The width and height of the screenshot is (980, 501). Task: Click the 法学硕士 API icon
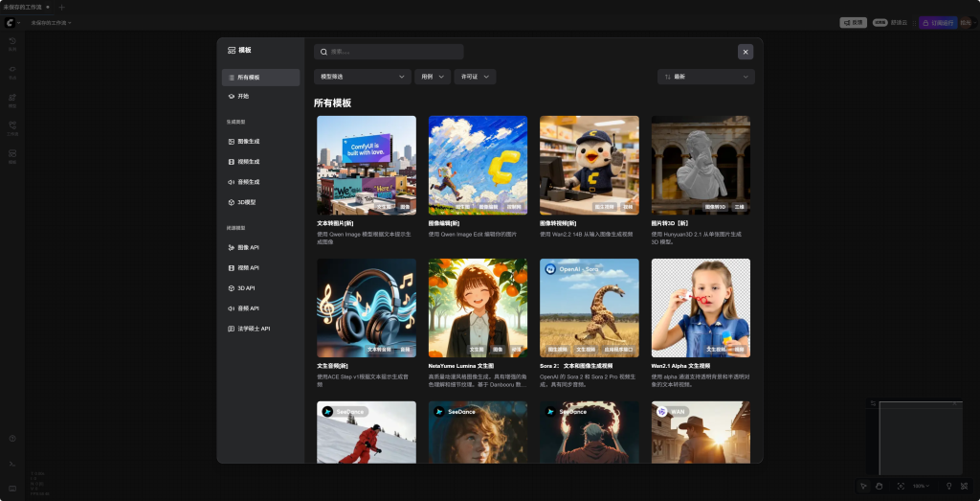[232, 329]
